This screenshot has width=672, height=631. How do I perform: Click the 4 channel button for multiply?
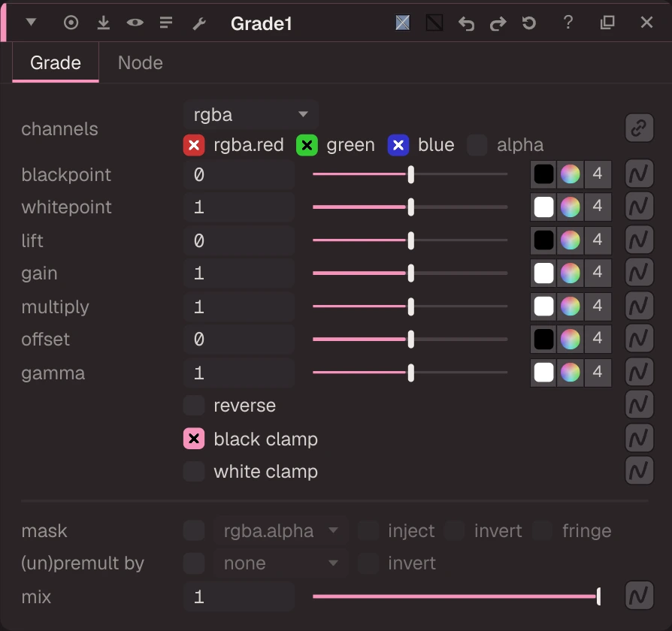[x=598, y=306]
